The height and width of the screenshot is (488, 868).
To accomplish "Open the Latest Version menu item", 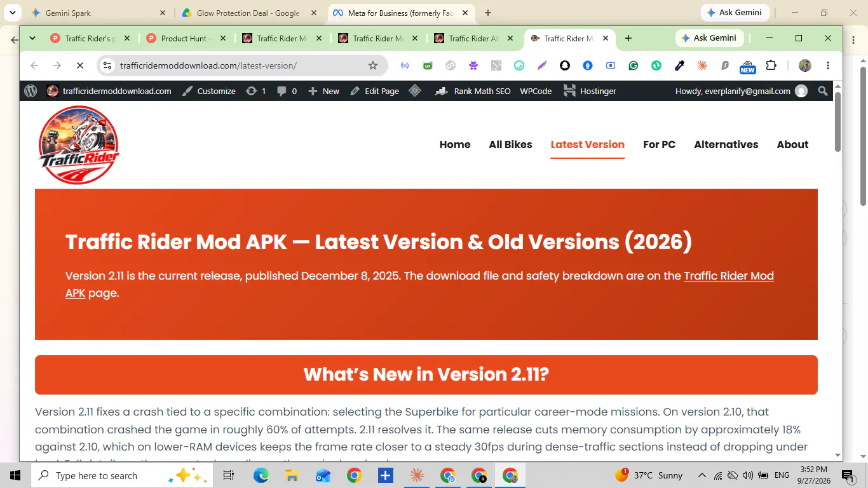I will [x=588, y=144].
